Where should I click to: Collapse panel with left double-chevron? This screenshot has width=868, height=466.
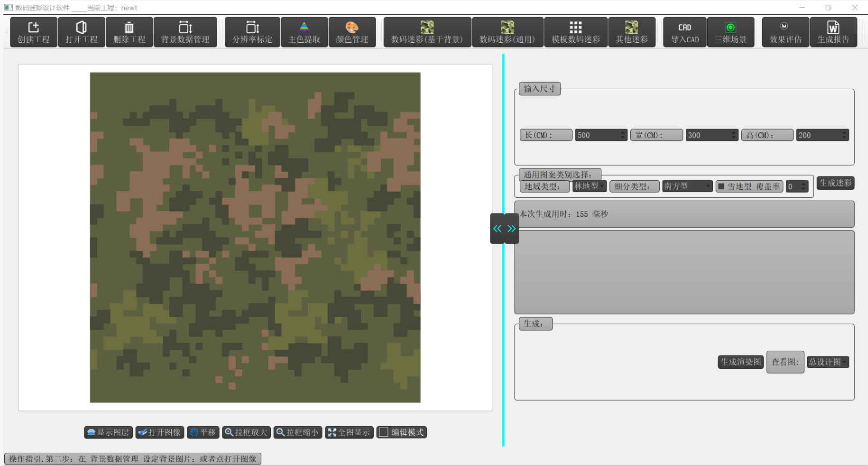tap(497, 229)
